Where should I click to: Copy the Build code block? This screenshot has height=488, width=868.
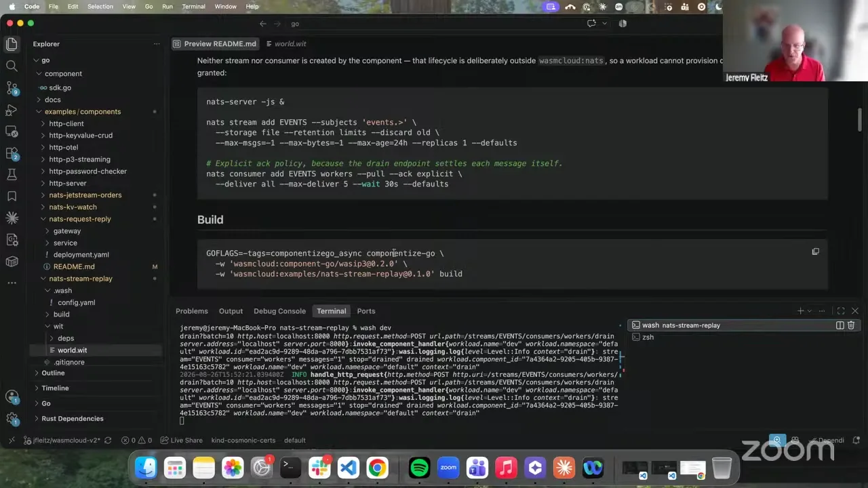click(815, 251)
